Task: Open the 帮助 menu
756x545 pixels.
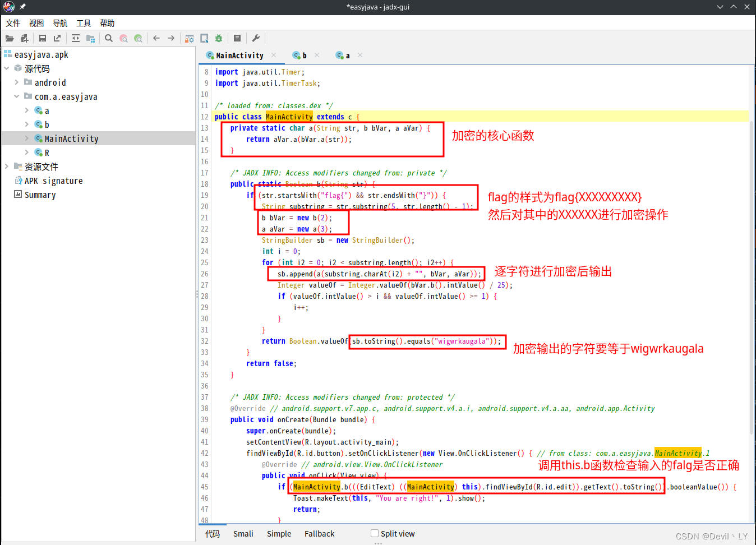Action: coord(107,23)
